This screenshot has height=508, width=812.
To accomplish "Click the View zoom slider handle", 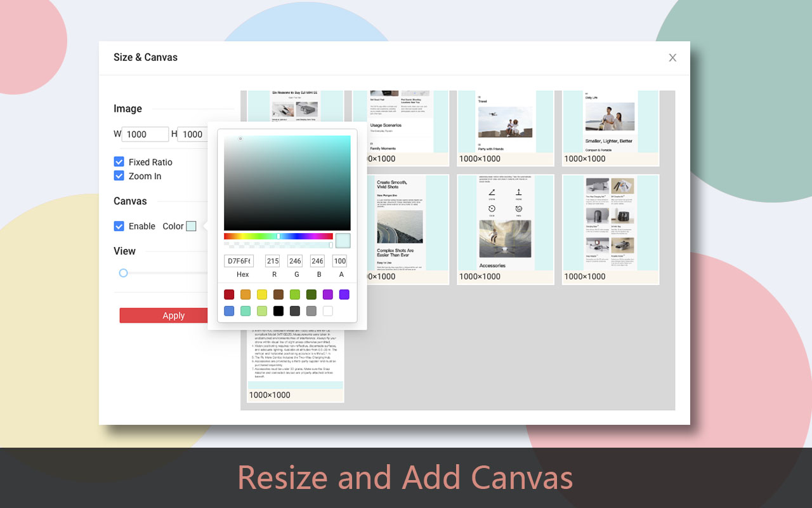I will [124, 273].
